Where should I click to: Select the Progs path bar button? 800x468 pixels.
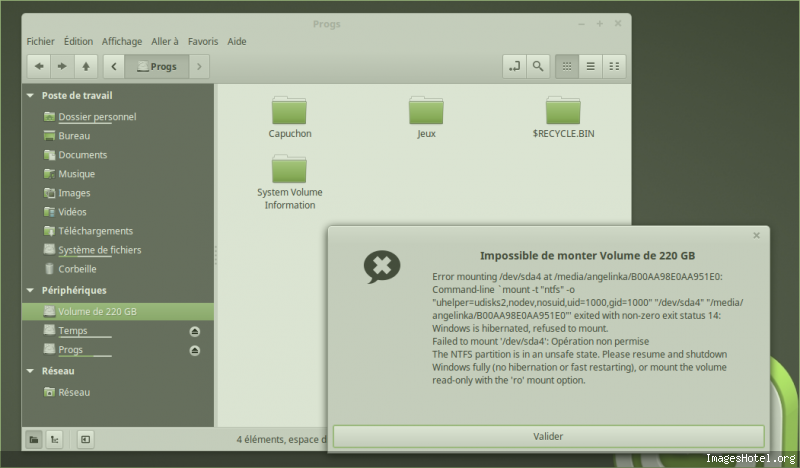click(x=157, y=66)
